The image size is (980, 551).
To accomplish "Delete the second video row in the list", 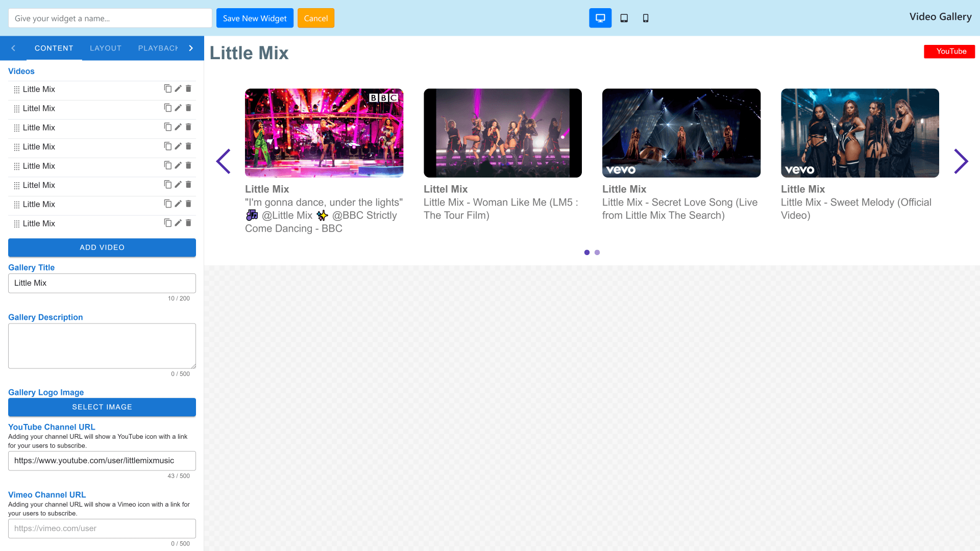I will 188,108.
